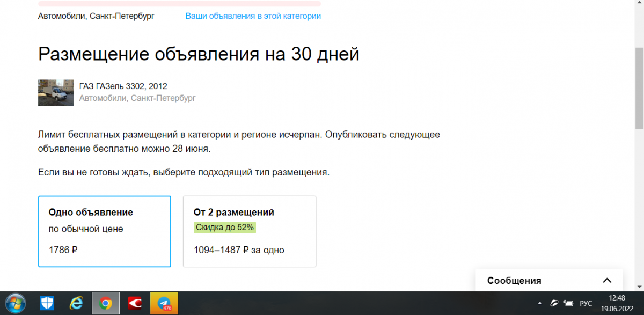Click gray 'Автомобили, Санкт-Петербург' under listing title
The image size is (644, 315).
(x=137, y=98)
